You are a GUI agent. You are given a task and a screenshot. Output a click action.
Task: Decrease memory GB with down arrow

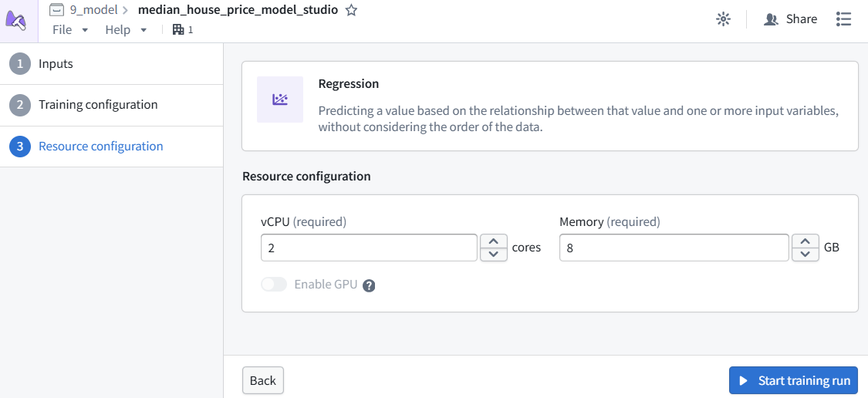[x=806, y=254]
